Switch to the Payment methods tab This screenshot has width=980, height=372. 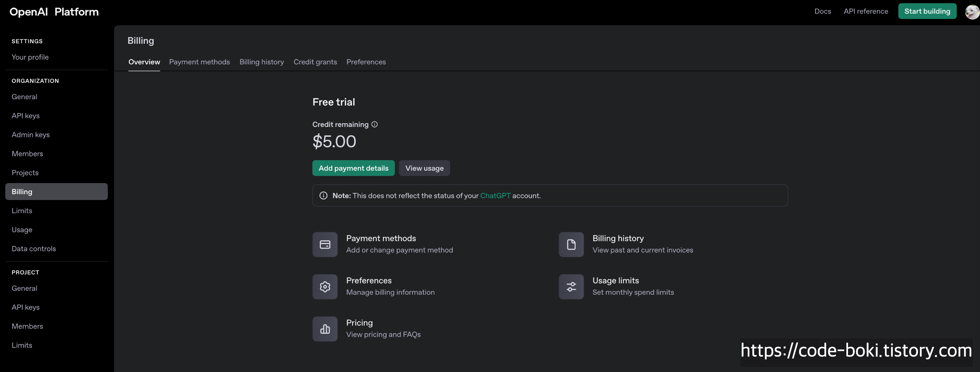[199, 62]
